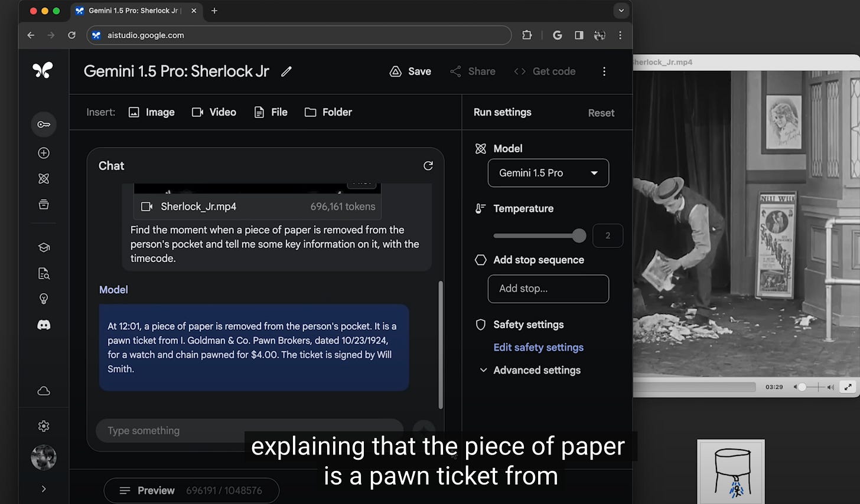Image resolution: width=860 pixels, height=504 pixels.
Task: Adjust the Temperature slider
Action: click(x=539, y=235)
